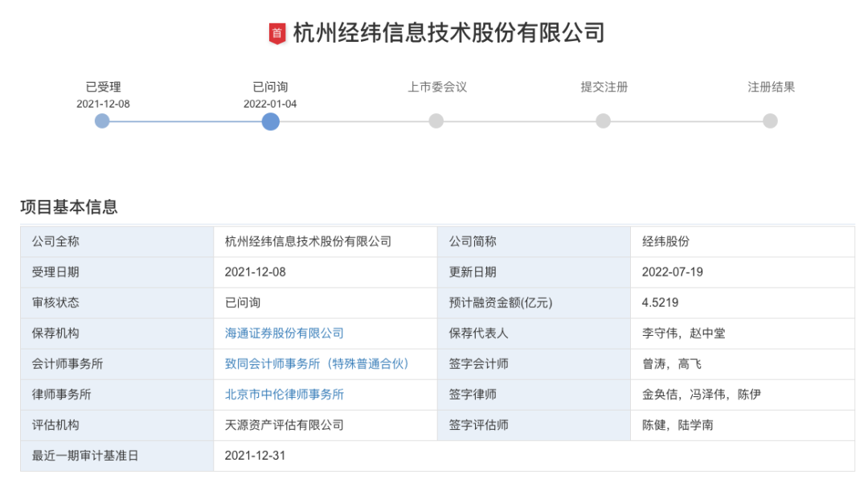
Task: Select the 提交注册 timeline step dot
Action: 604,121
